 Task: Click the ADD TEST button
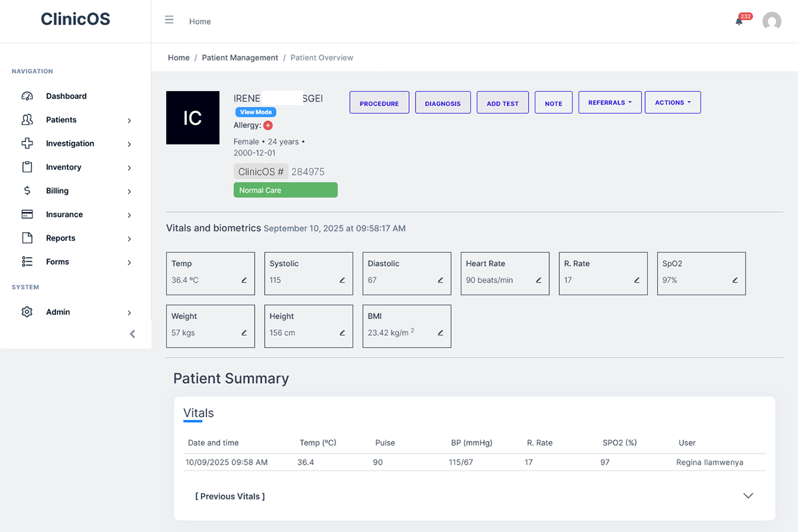tap(502, 102)
